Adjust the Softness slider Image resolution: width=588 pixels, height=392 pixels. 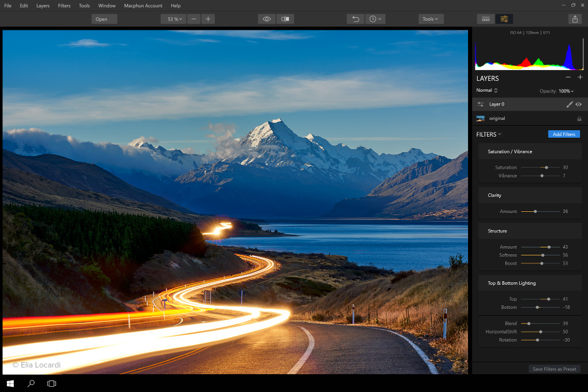pyautogui.click(x=543, y=255)
